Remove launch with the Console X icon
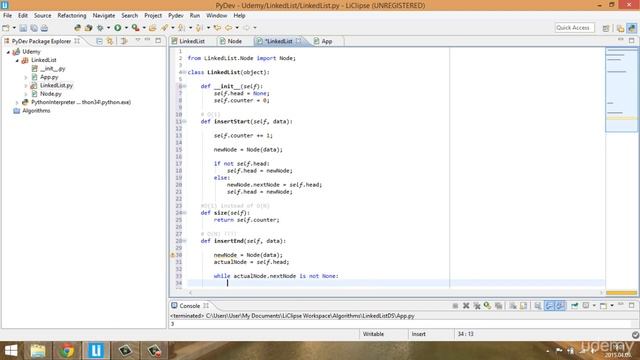 click(x=466, y=306)
